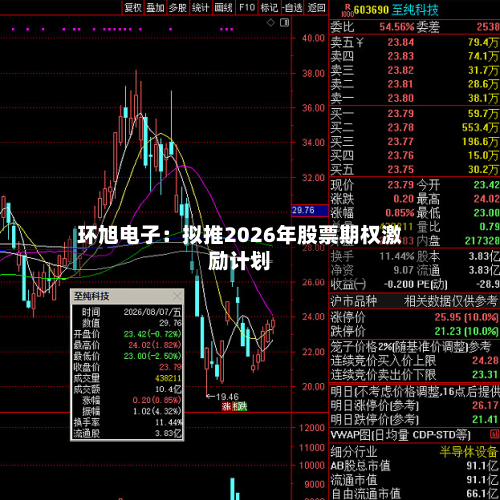Image resolution: width=500 pixels, height=500 pixels.
Task: Click stock name 至纯科技 in header
Action: point(415,10)
